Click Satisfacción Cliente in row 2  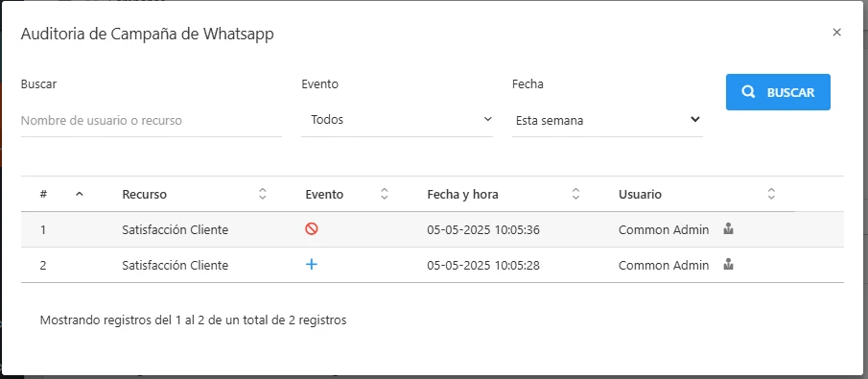[175, 265]
